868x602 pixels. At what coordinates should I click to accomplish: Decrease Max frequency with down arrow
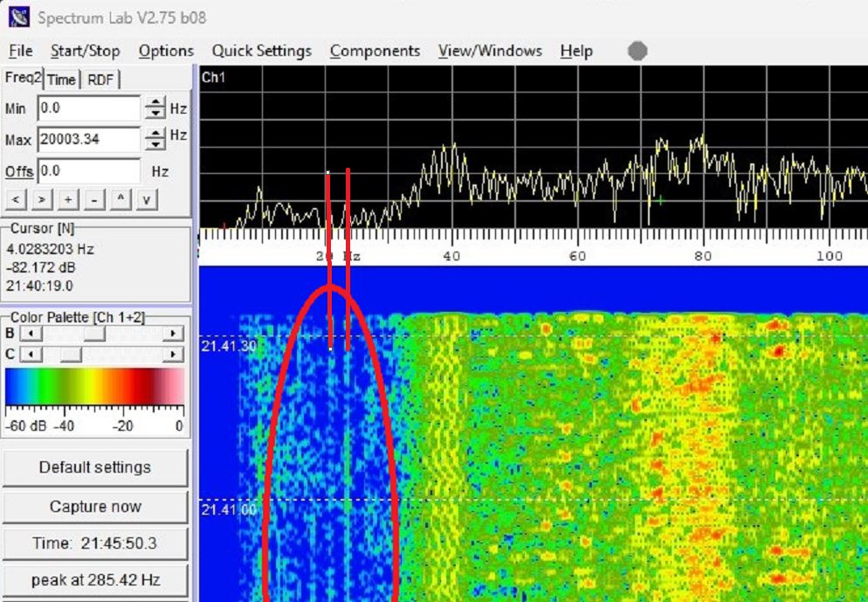tap(155, 144)
